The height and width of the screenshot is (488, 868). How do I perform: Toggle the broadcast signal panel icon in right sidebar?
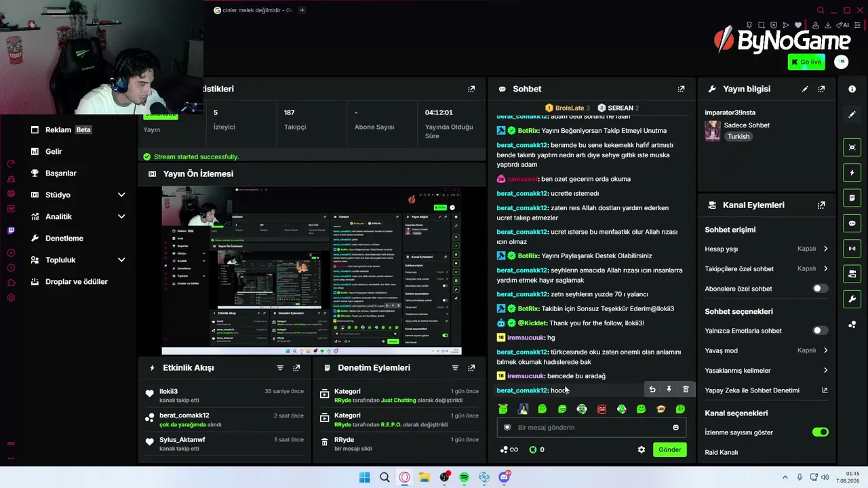pos(852,248)
